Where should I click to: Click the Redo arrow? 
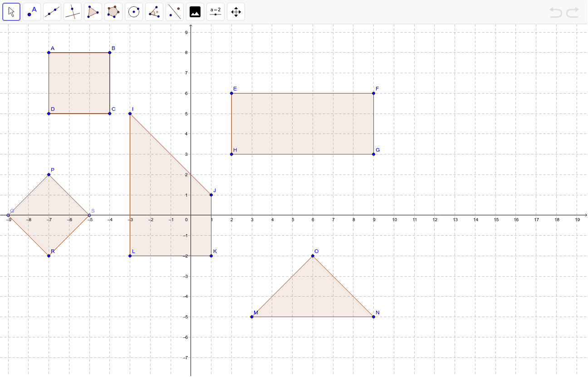573,12
